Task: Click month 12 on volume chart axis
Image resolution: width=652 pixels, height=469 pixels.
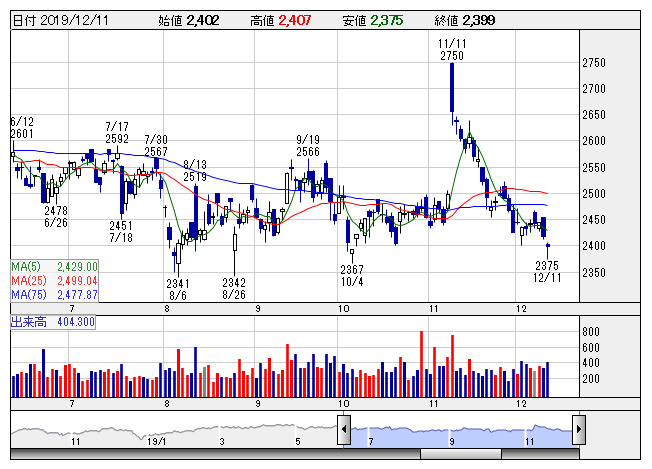Action: [521, 404]
